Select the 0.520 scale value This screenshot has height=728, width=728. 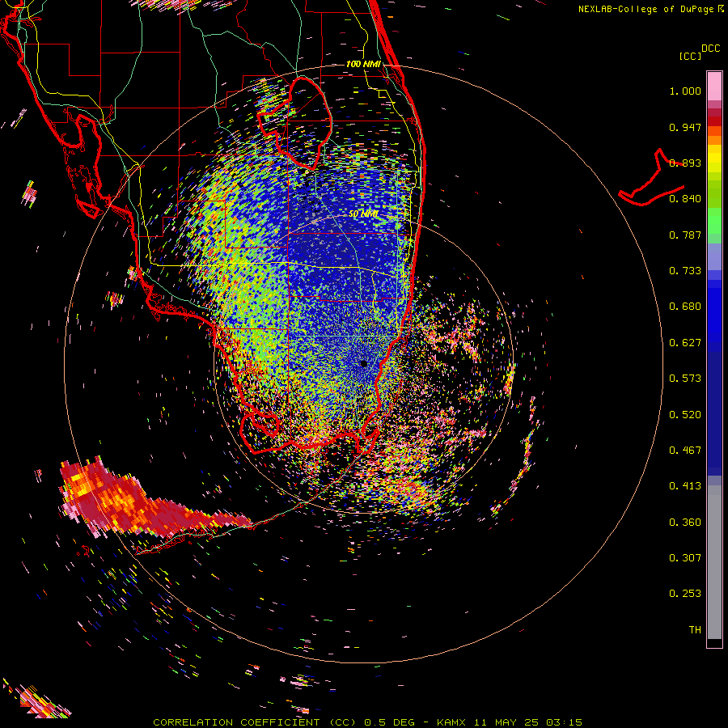(685, 415)
